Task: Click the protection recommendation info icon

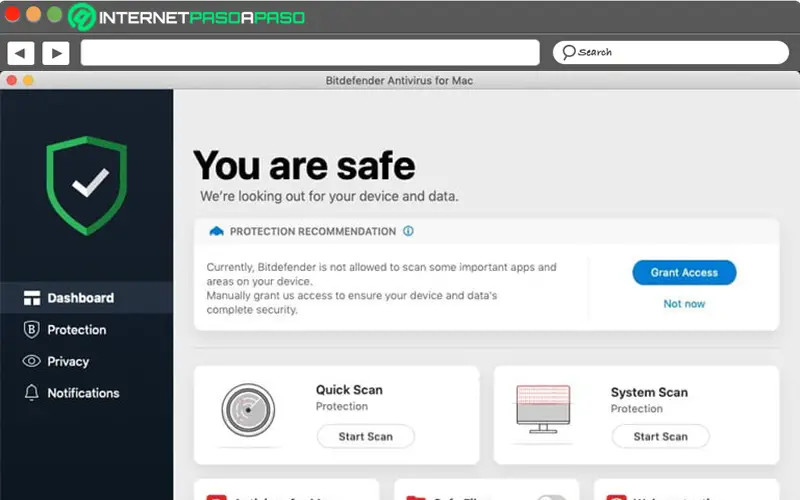Action: 408,231
